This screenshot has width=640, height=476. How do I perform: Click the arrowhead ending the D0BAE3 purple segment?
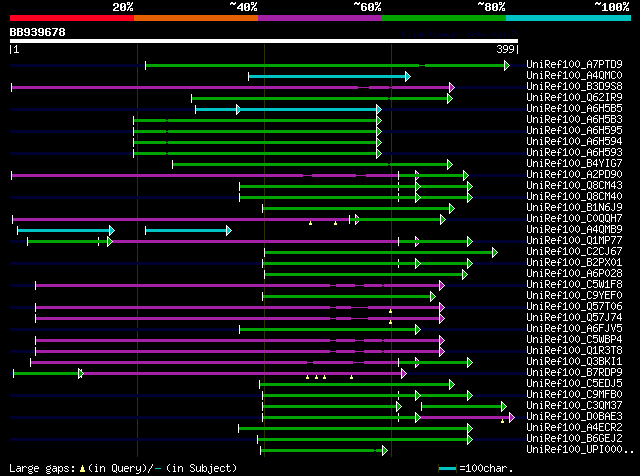coord(512,418)
